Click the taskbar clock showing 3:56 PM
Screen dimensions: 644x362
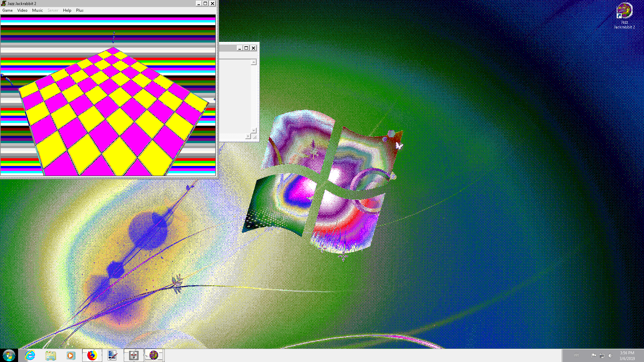click(627, 356)
